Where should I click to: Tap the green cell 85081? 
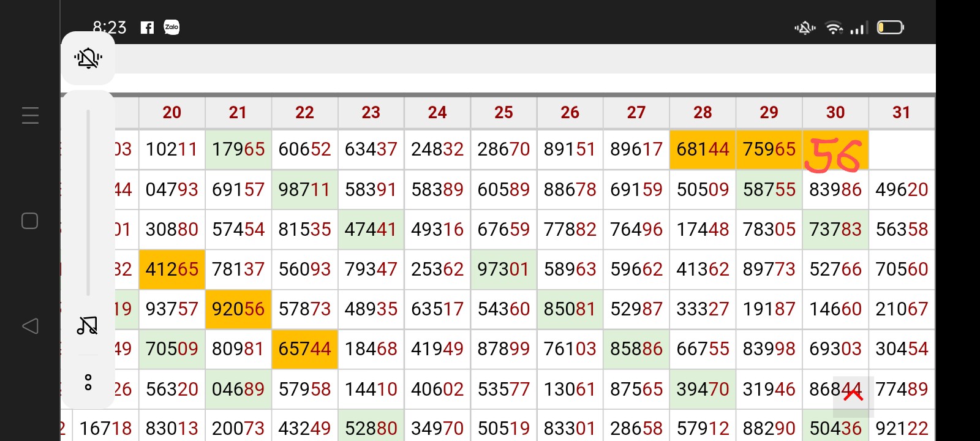coord(570,309)
